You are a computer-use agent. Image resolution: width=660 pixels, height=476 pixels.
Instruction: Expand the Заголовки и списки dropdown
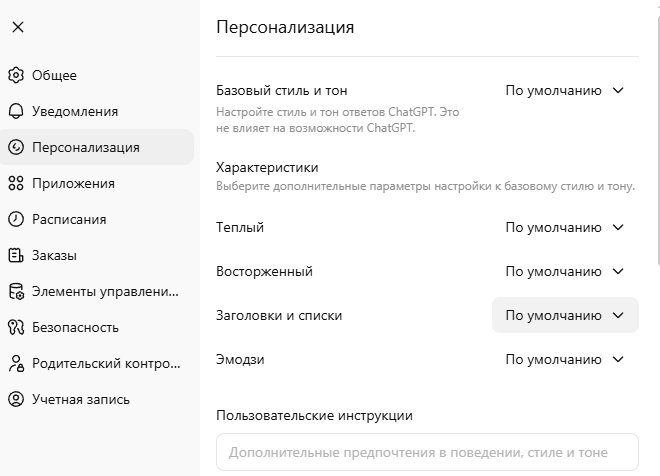coord(564,315)
